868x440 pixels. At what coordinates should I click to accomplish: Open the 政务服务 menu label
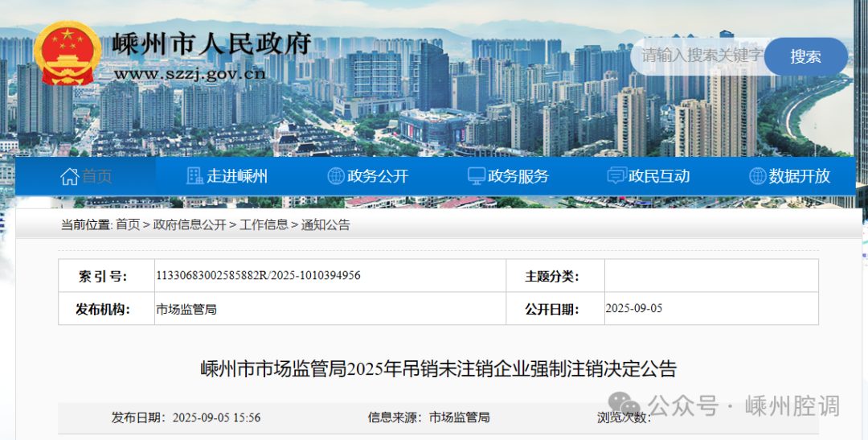pos(518,176)
